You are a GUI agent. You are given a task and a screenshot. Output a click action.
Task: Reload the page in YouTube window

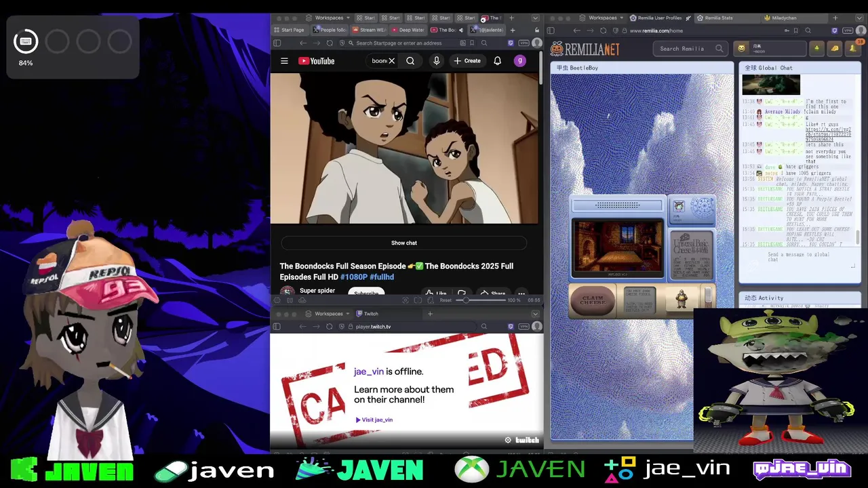(x=330, y=43)
